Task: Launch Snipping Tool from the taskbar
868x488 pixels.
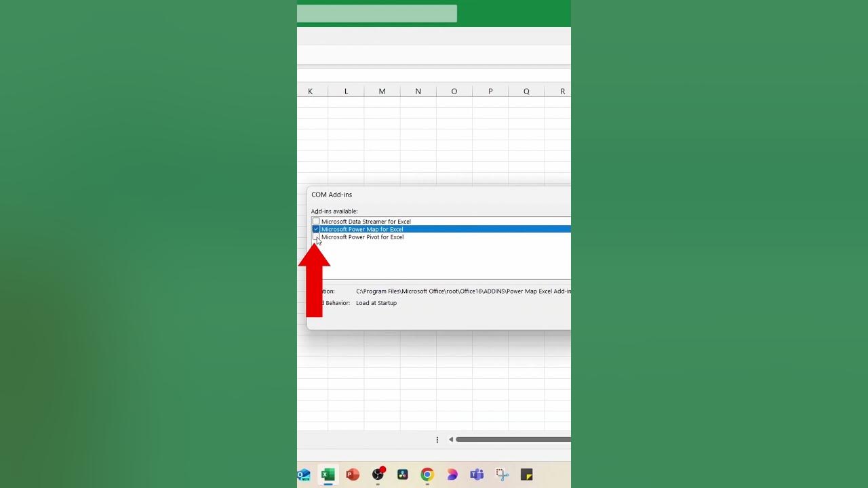Action: pyautogui.click(x=502, y=474)
